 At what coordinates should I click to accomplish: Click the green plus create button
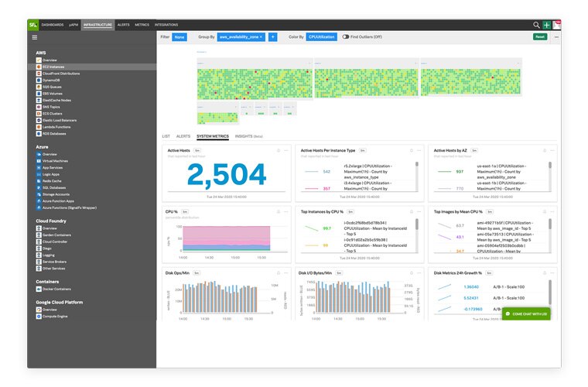click(547, 25)
